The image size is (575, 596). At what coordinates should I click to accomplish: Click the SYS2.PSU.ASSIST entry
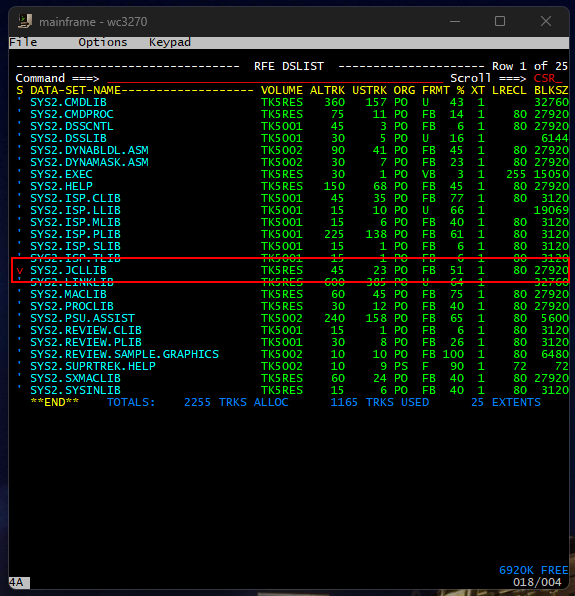click(82, 318)
